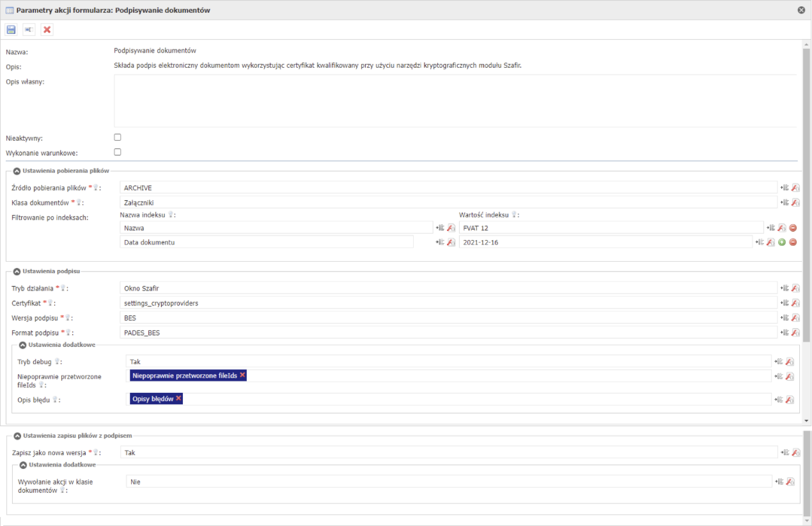The height and width of the screenshot is (526, 812).
Task: Click the save floppy disk icon
Action: pos(11,29)
